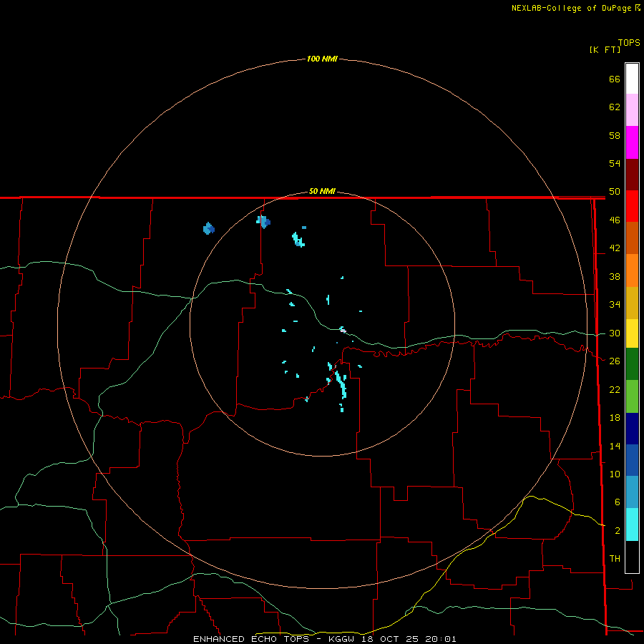Click the magenta legend swatch near 58
Screen dimensions: 644x644
632,142
